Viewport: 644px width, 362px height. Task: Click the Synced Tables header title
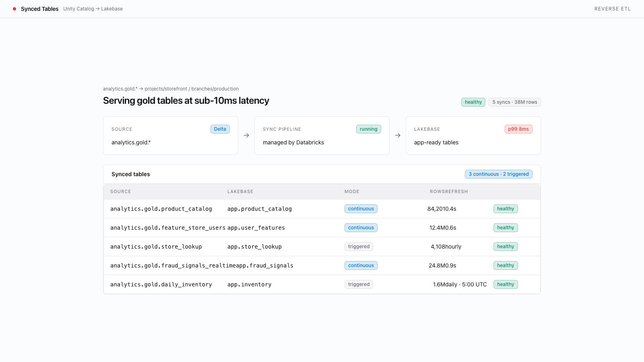[40, 9]
